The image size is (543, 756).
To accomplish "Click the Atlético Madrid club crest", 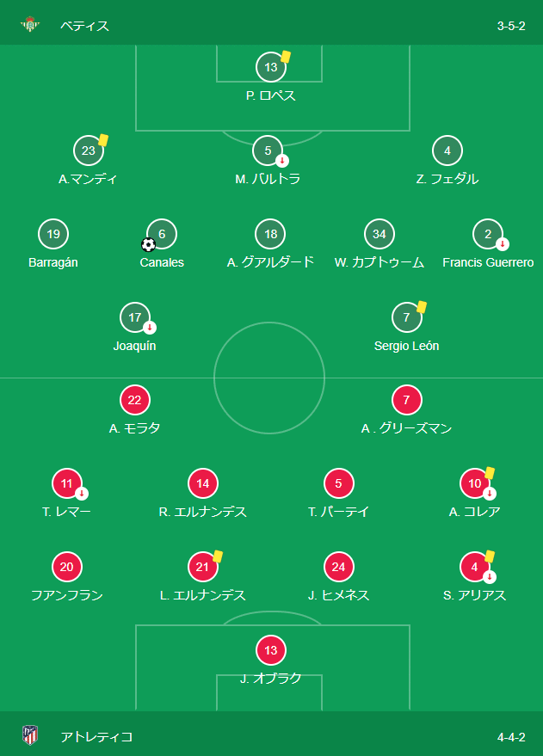I will [x=30, y=735].
